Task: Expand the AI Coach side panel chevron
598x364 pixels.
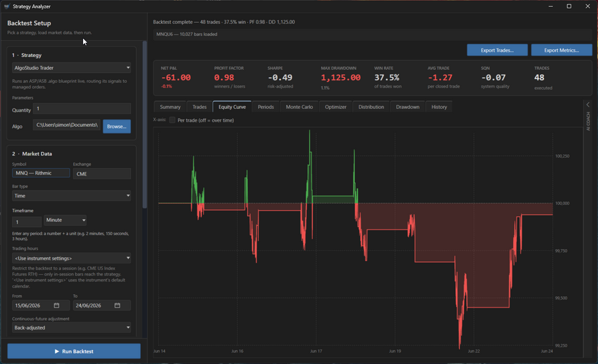Action: coord(588,104)
